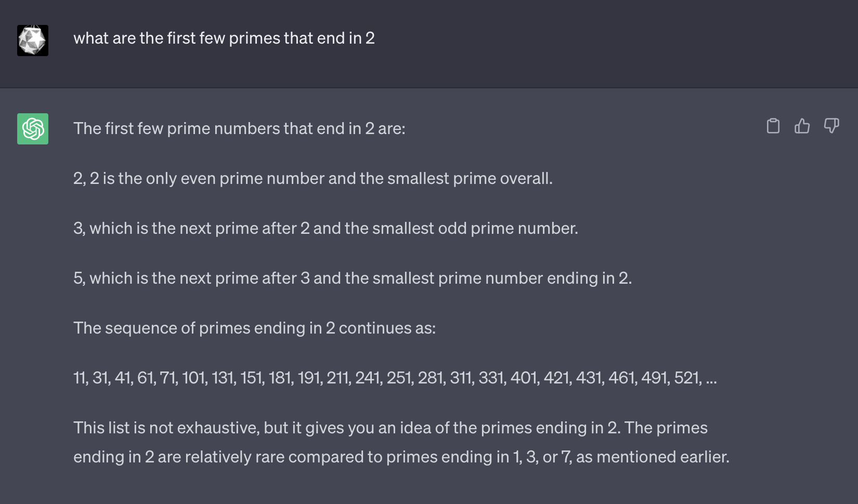This screenshot has width=858, height=504.
Task: Click the number 521 in the sequence
Action: click(686, 378)
